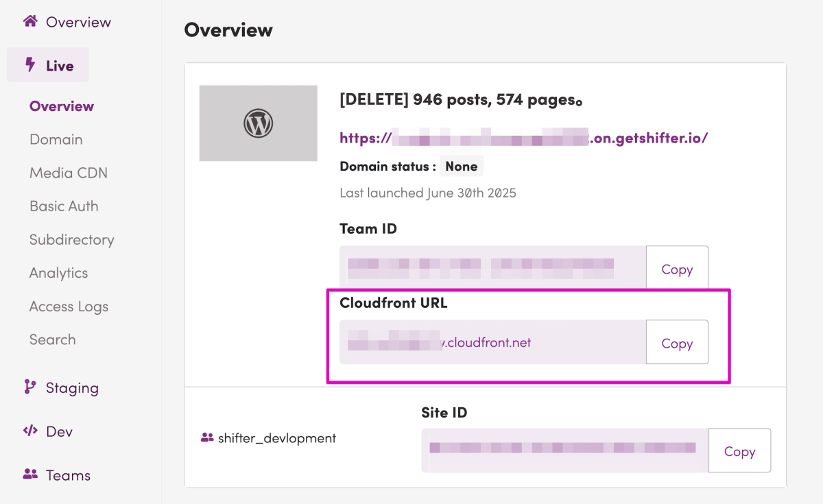Viewport: 823px width, 504px height.
Task: Click the people icon for Teams in sidebar
Action: [x=29, y=475]
